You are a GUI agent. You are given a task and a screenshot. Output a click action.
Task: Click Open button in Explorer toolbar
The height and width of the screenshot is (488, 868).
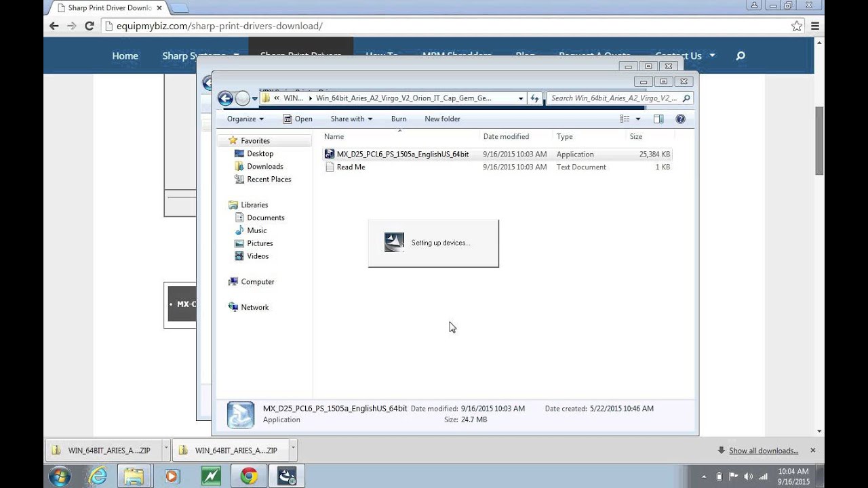pos(298,119)
